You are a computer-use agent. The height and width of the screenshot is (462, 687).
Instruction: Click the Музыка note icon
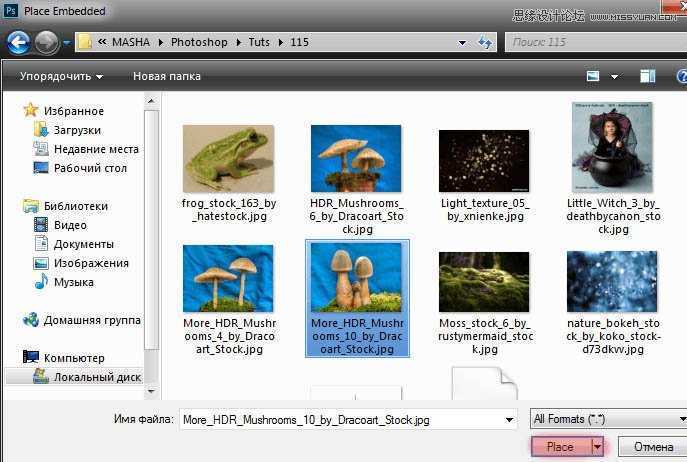[x=41, y=281]
